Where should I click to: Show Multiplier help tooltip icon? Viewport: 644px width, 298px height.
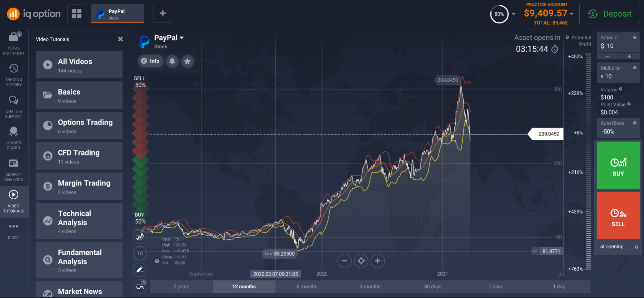tap(635, 68)
